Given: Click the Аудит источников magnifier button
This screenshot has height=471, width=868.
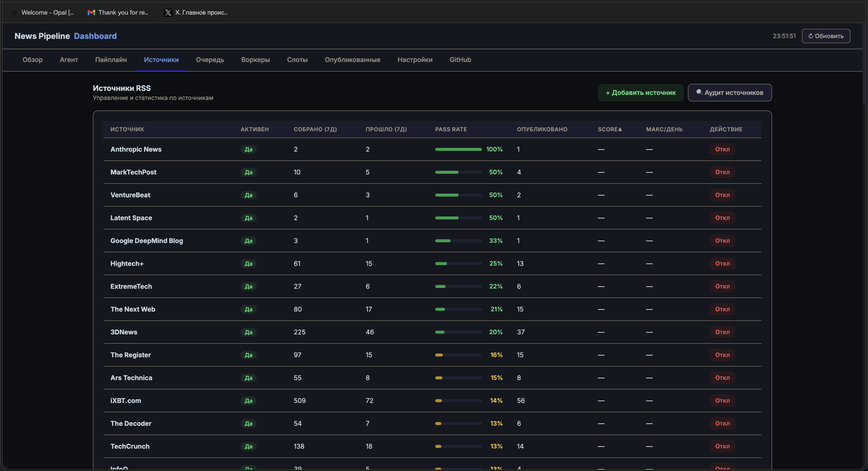Looking at the screenshot, I should (730, 93).
